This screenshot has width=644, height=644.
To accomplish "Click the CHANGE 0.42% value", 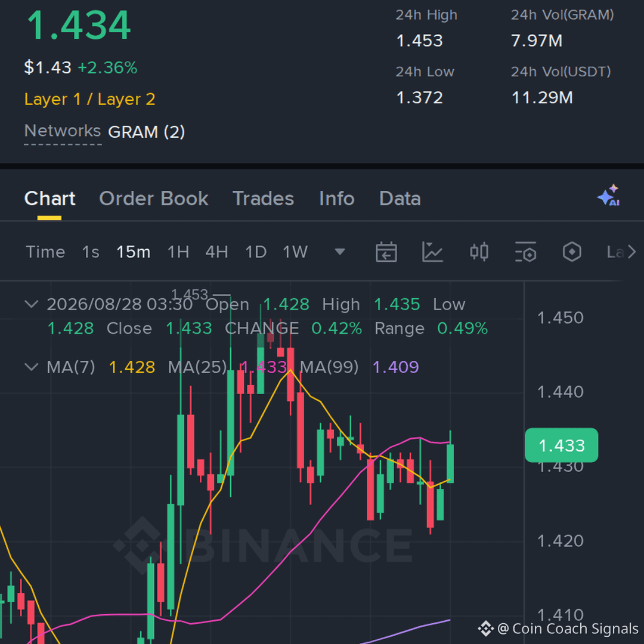I will (337, 328).
